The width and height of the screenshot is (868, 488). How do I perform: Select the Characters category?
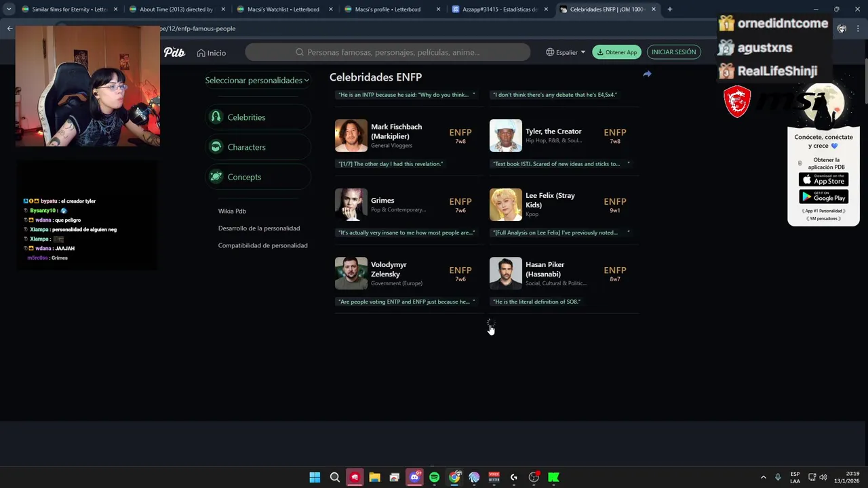(258, 147)
